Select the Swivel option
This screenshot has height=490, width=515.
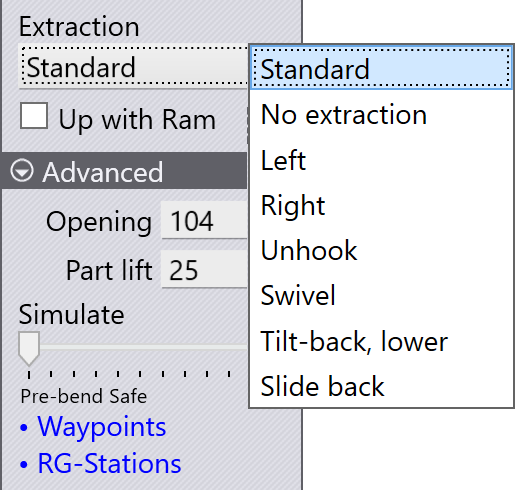coord(381,295)
